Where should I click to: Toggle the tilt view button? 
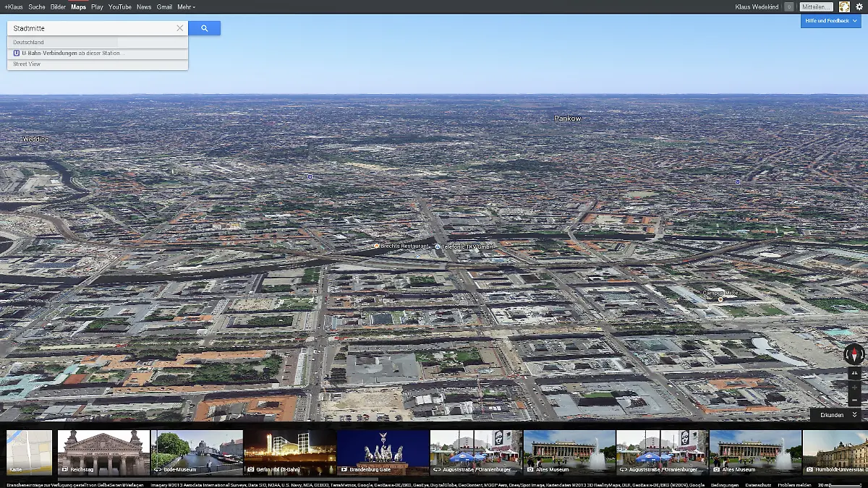point(854,374)
